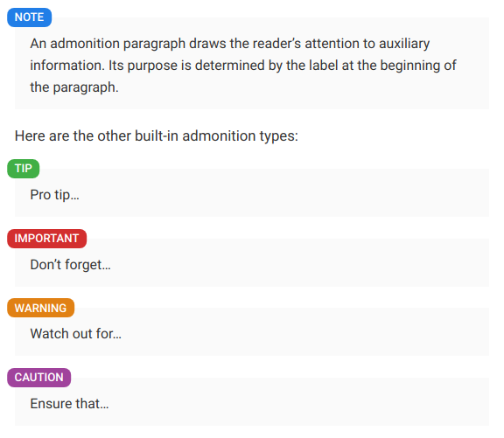Click the first line of the NOTE paragraph
This screenshot has height=438, width=504.
(230, 44)
